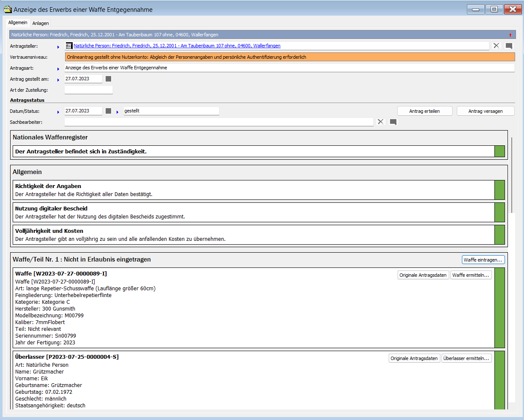This screenshot has height=420, width=524.
Task: Select the Allgemein tab
Action: (x=18, y=23)
